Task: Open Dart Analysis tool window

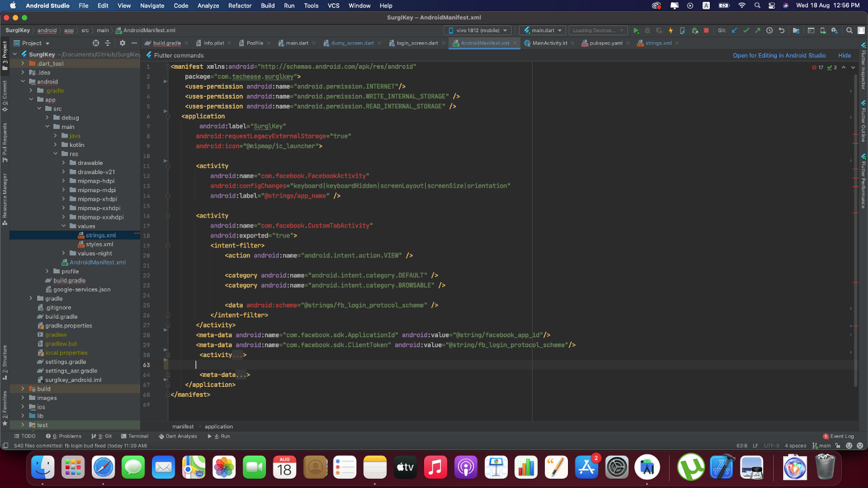Action: pos(177,436)
